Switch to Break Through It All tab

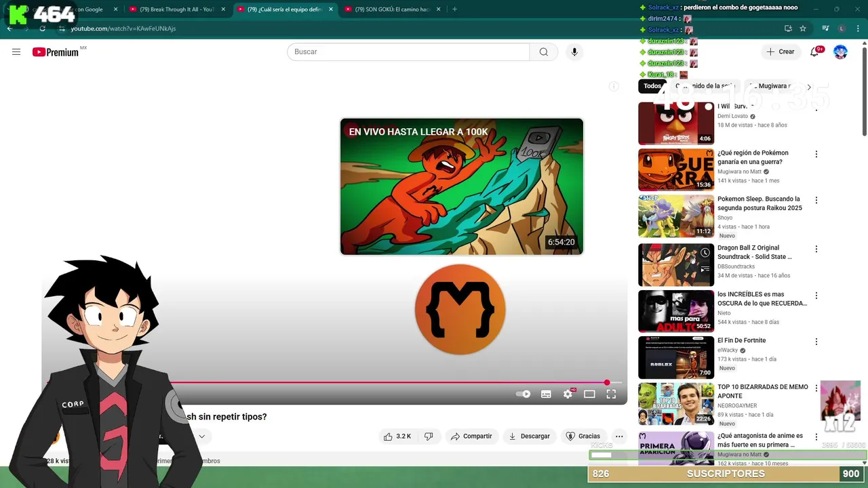click(176, 9)
